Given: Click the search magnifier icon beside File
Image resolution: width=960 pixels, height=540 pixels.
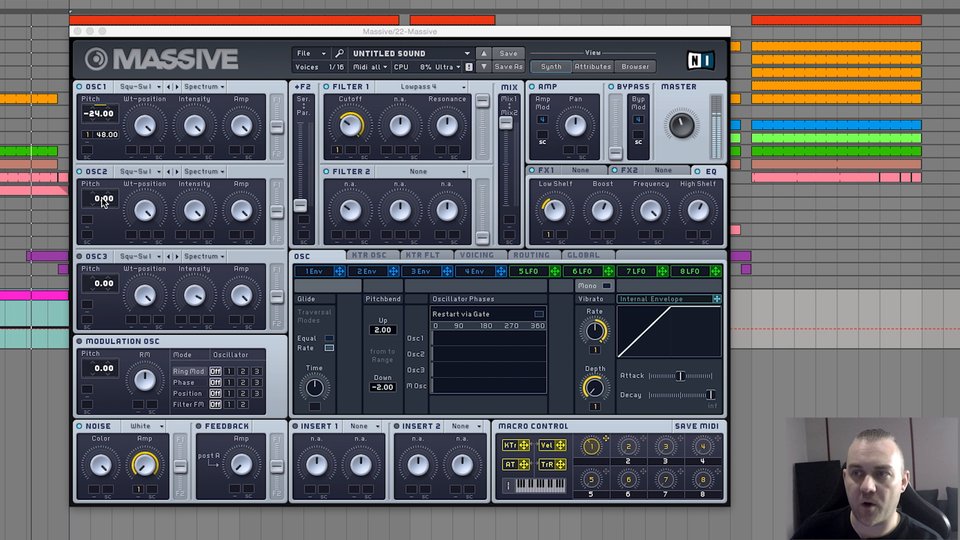Looking at the screenshot, I should 339,53.
